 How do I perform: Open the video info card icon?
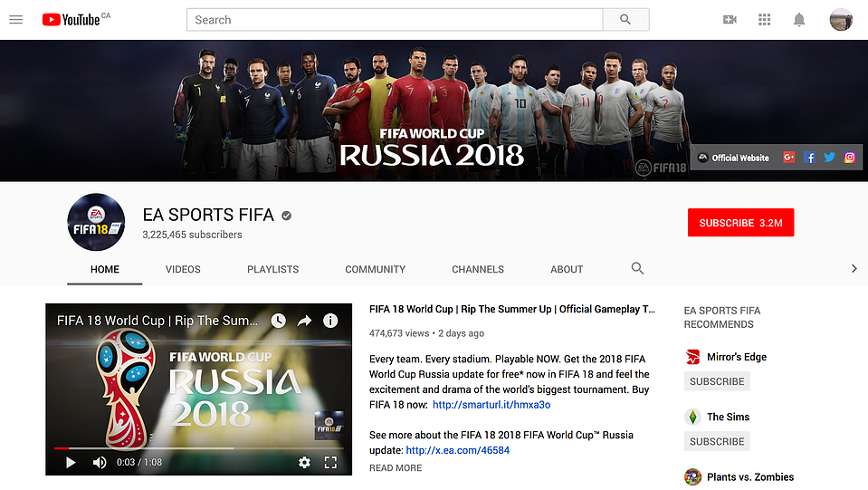coord(330,321)
